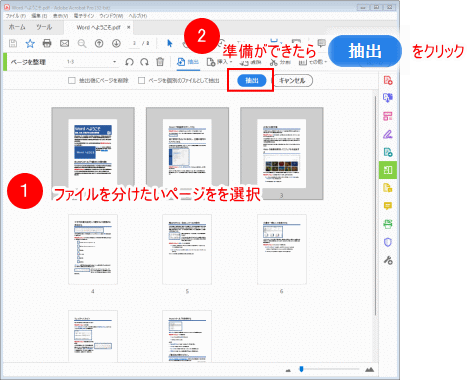Screen dimensions: 467x380
Task: Open the yellow file sidebar icon above comment
Action: pos(388,188)
